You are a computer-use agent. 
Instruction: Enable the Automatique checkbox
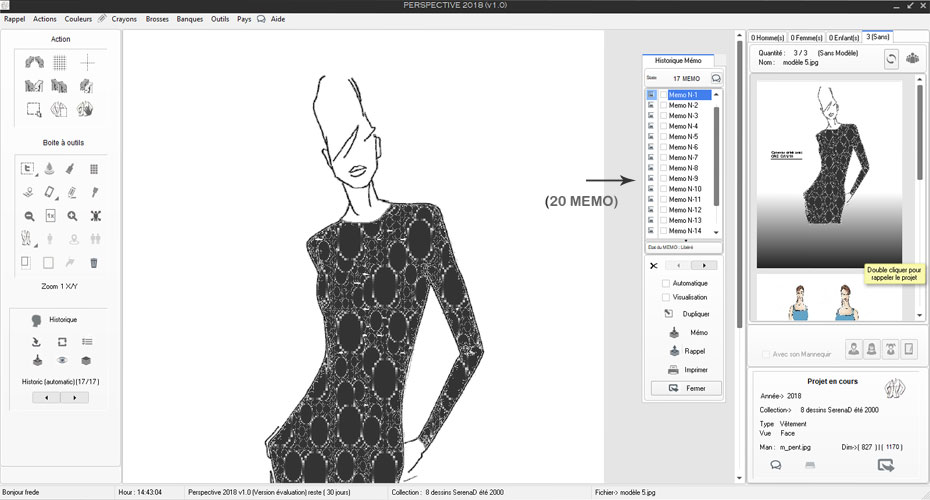pyautogui.click(x=666, y=283)
